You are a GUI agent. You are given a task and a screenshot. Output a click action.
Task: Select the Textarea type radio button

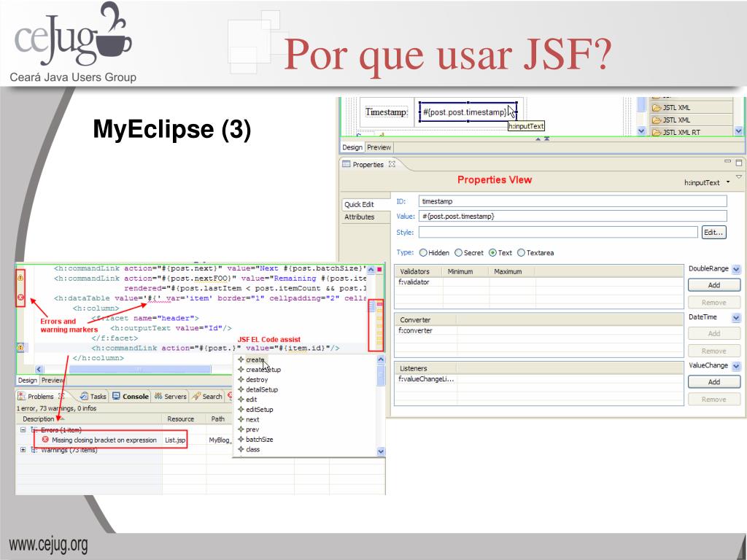[x=521, y=253]
